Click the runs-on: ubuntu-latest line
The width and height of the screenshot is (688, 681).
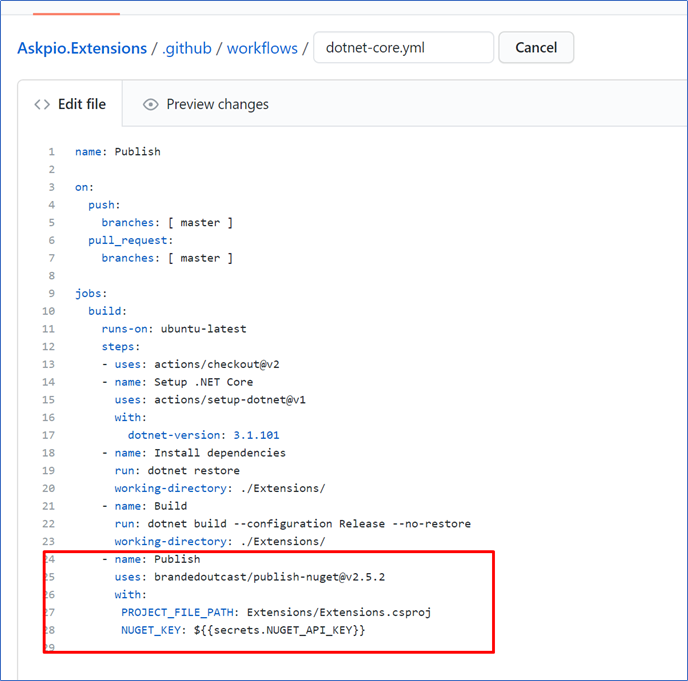click(174, 329)
